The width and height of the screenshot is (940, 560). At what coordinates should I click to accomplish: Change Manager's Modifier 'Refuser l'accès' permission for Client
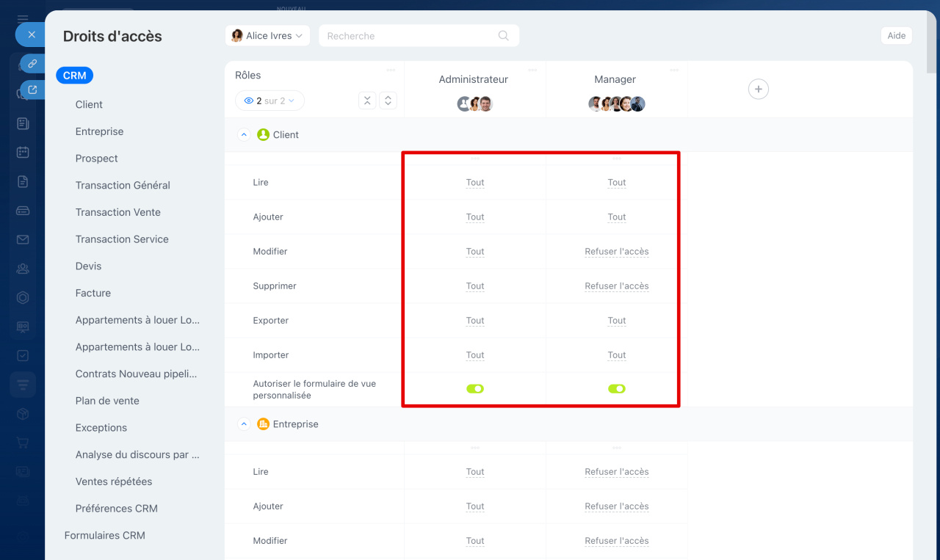click(617, 252)
